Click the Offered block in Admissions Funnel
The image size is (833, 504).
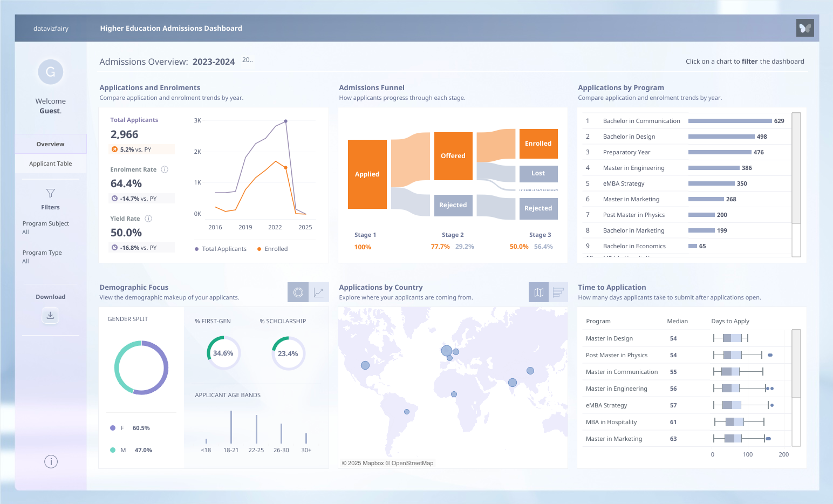(x=453, y=156)
